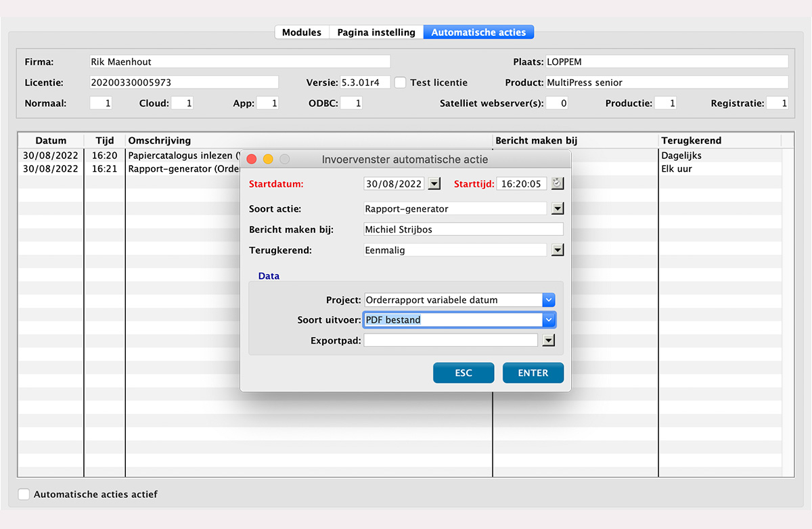Minimize the dialog with yellow button
Screen dimensions: 812x529
pyautogui.click(x=268, y=160)
